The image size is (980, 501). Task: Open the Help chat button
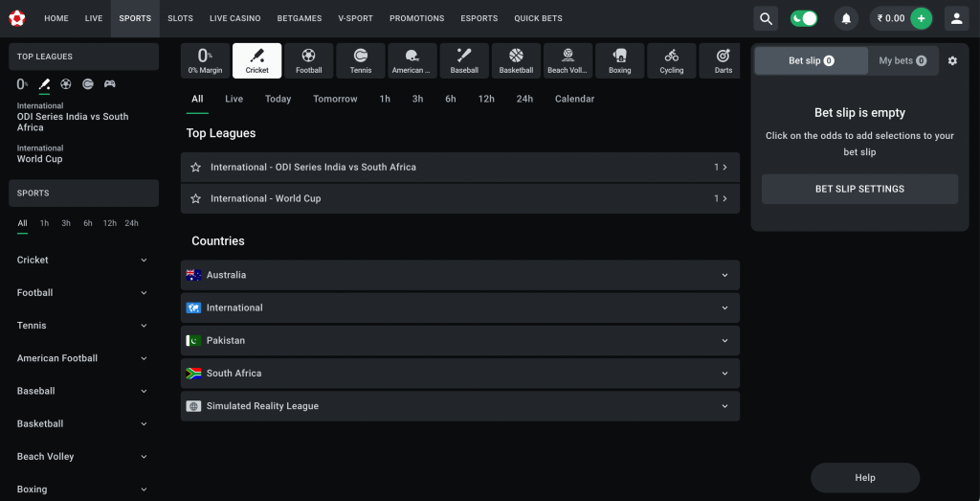865,478
